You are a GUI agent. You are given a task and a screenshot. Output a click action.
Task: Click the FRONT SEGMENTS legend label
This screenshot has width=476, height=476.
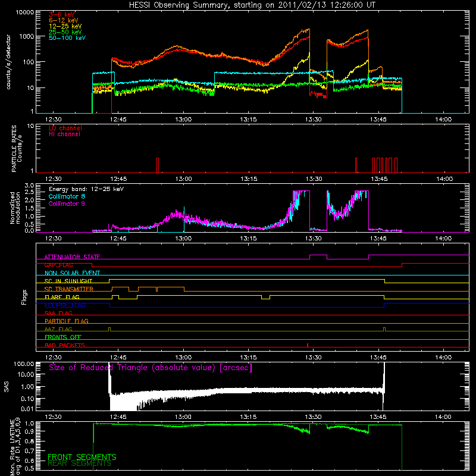click(x=82, y=457)
